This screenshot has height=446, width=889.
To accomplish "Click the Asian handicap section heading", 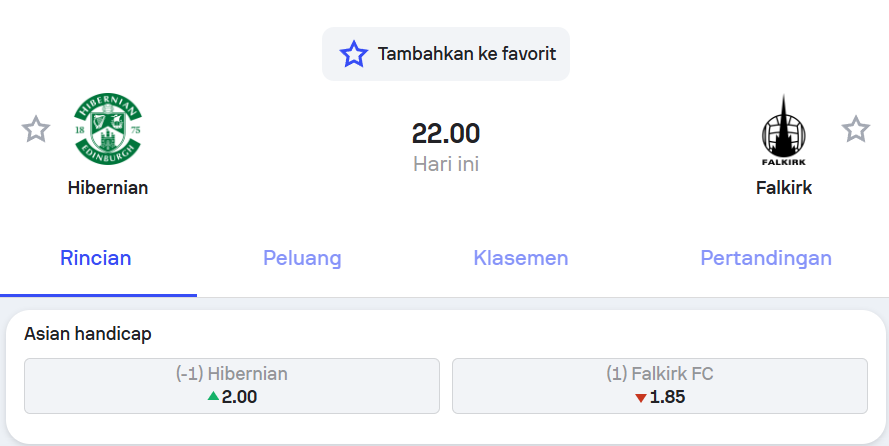I will (x=88, y=334).
